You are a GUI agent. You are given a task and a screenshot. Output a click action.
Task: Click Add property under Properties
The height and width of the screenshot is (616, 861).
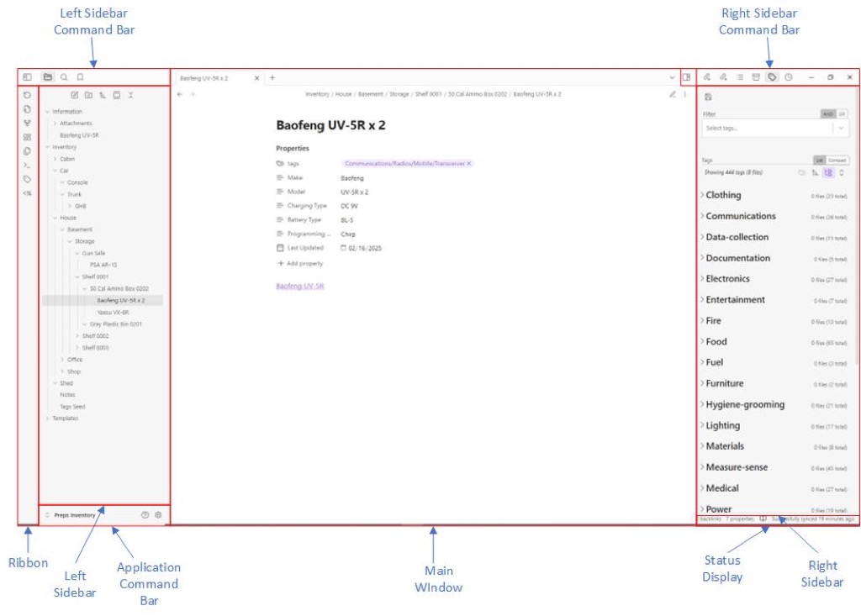pyautogui.click(x=300, y=263)
